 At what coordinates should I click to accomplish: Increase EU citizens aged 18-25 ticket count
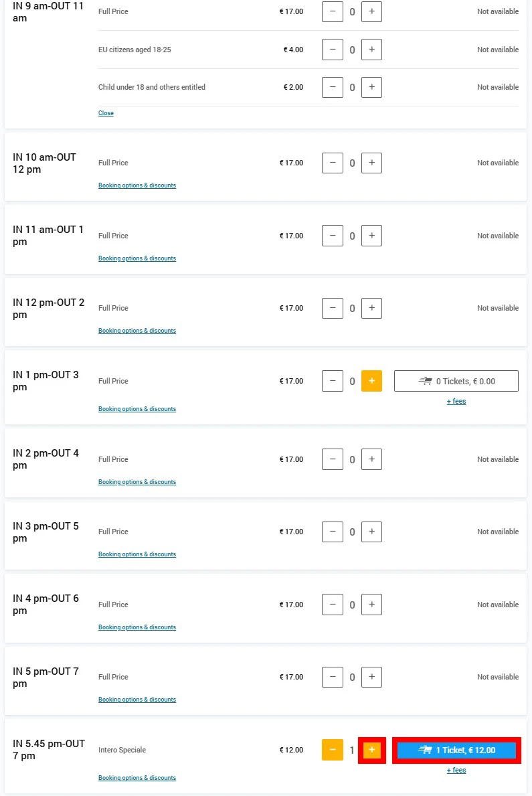[x=371, y=50]
